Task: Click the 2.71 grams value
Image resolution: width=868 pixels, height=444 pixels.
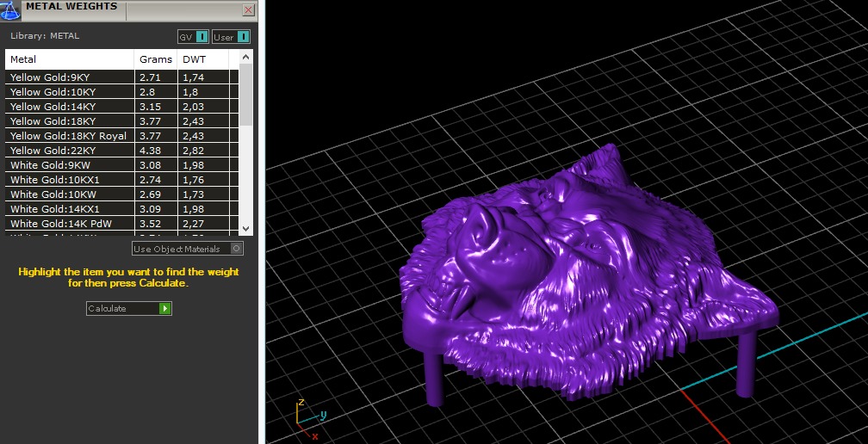Action: [150, 77]
